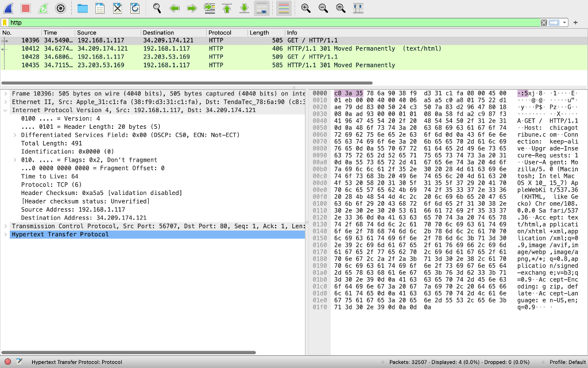588x368 pixels.
Task: Expand the Hypertext Transfer Protocol tree node
Action: pyautogui.click(x=6, y=235)
